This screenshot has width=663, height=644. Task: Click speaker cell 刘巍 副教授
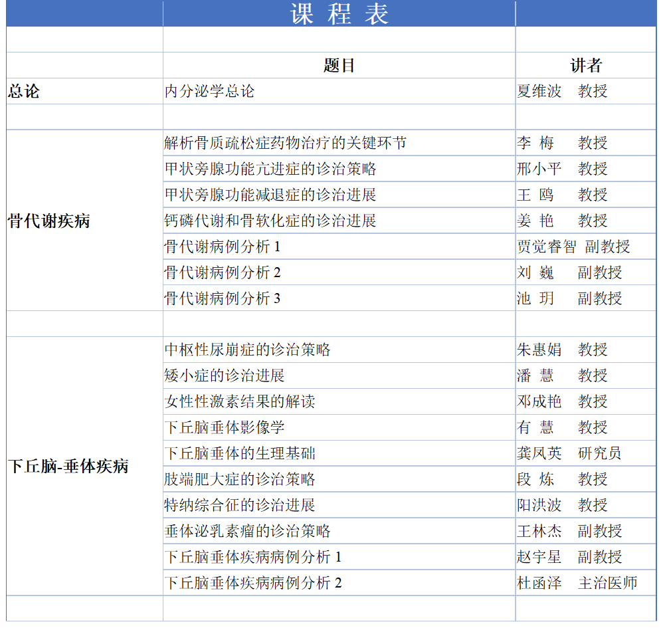tap(586, 272)
